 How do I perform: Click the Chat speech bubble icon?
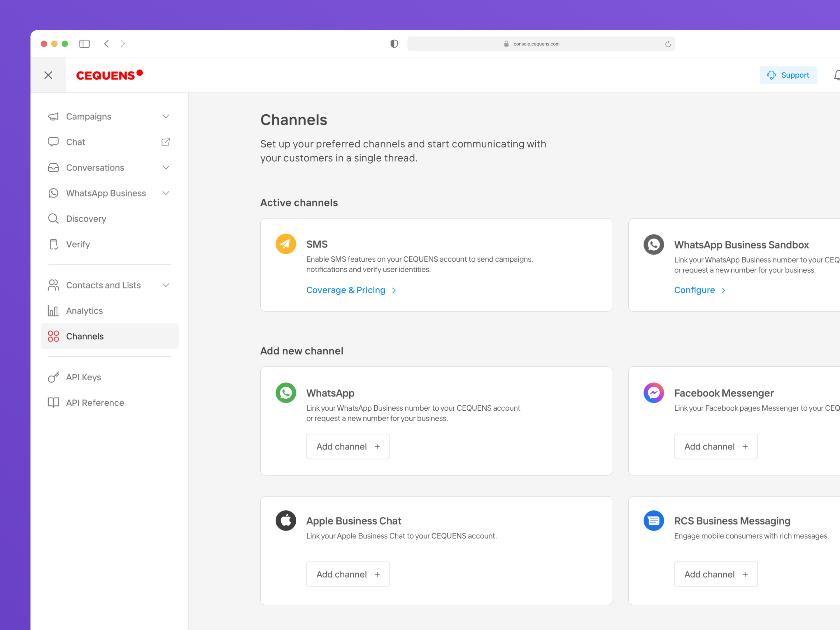(x=54, y=142)
